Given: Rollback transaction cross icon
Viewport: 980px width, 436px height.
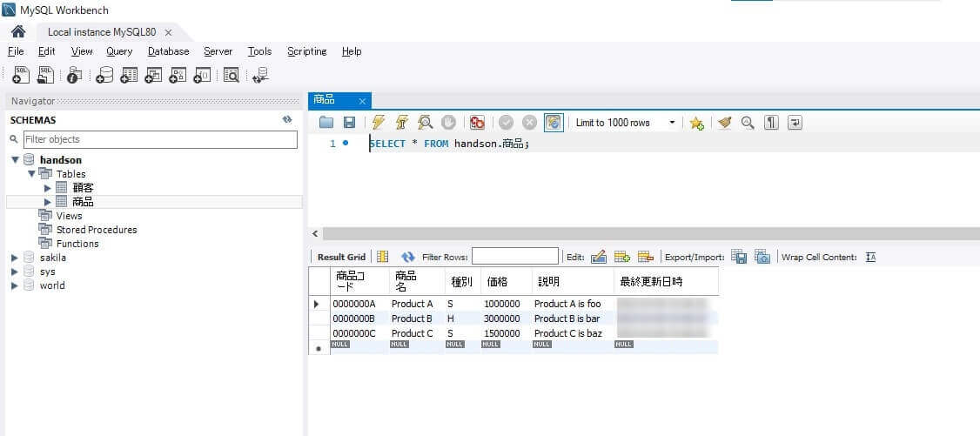Looking at the screenshot, I should tap(529, 123).
